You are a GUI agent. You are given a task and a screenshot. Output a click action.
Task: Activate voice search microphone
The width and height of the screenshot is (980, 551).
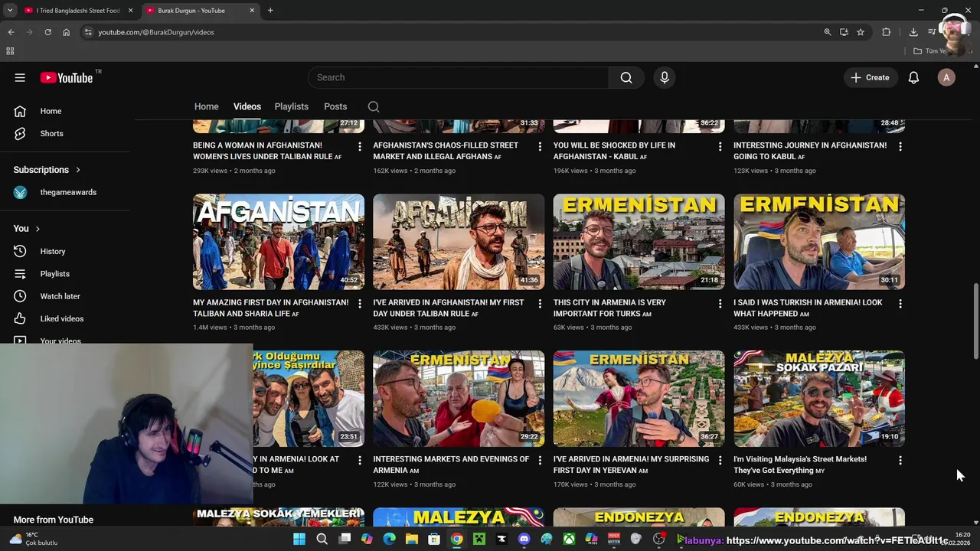pyautogui.click(x=665, y=77)
